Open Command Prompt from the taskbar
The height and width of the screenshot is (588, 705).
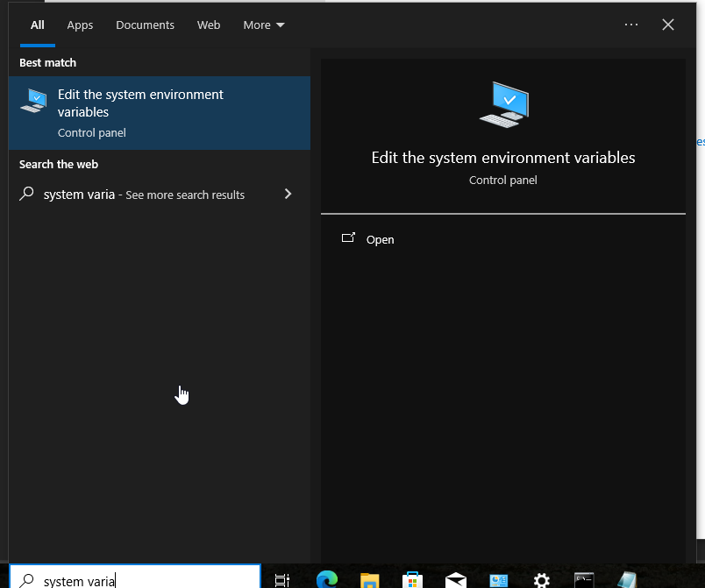[x=584, y=580]
